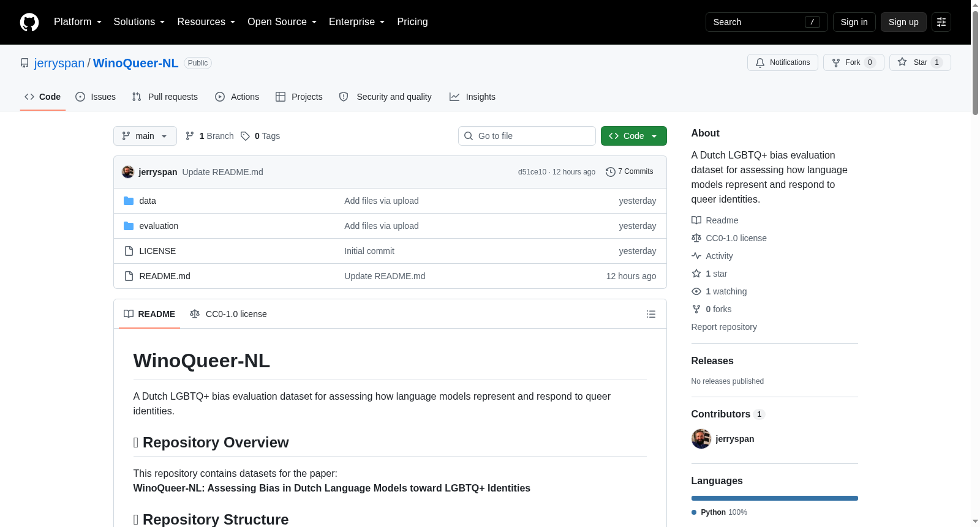Click the book icon beside Readme in About
980x527 pixels.
click(x=696, y=220)
